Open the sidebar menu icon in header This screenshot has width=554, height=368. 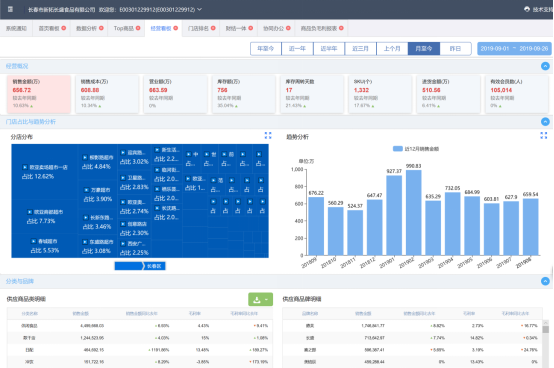click(x=10, y=9)
